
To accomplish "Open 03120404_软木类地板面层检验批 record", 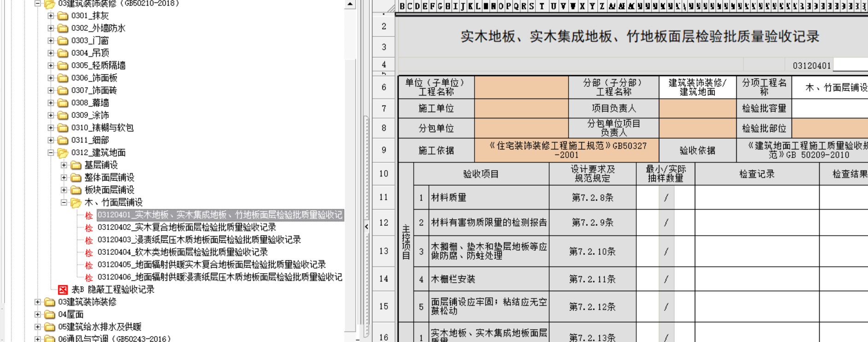I will tap(182, 252).
